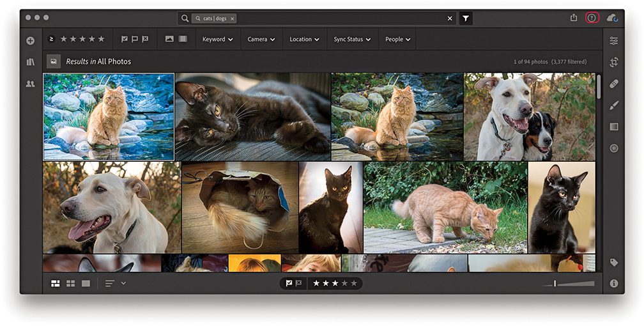Viewport: 644px width, 326px height.
Task: Open the Help question mark button
Action: [x=592, y=18]
